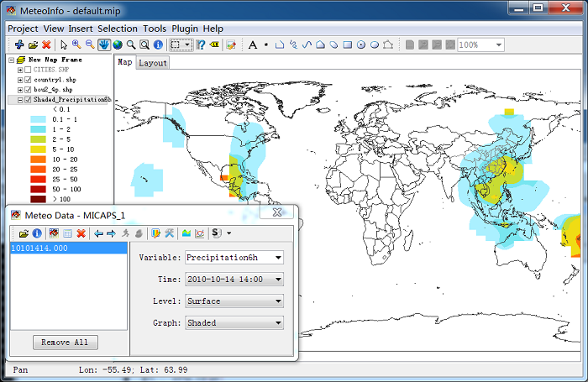Viewport: 588px width, 382px height.
Task: Uncheck the country1.shp layer
Action: [x=28, y=80]
